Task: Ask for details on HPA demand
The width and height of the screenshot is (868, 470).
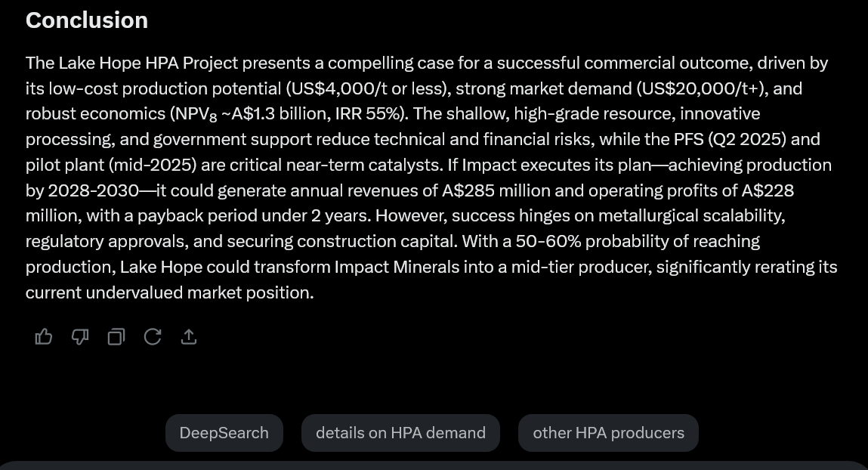Action: (x=401, y=433)
